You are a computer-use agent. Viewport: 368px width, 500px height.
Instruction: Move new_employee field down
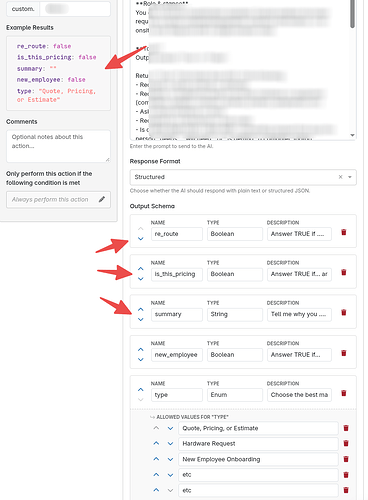coord(141,360)
